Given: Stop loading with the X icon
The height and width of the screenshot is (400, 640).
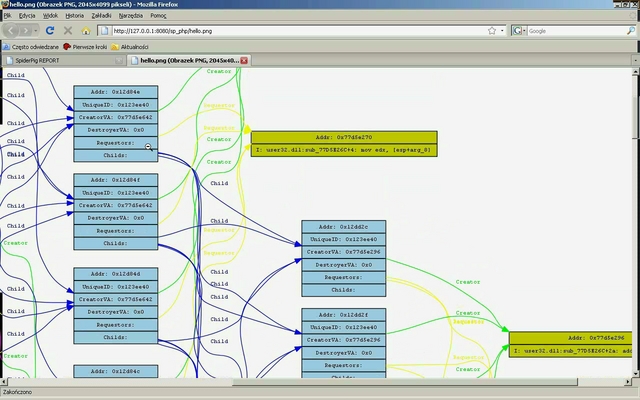Looking at the screenshot, I should [68, 31].
